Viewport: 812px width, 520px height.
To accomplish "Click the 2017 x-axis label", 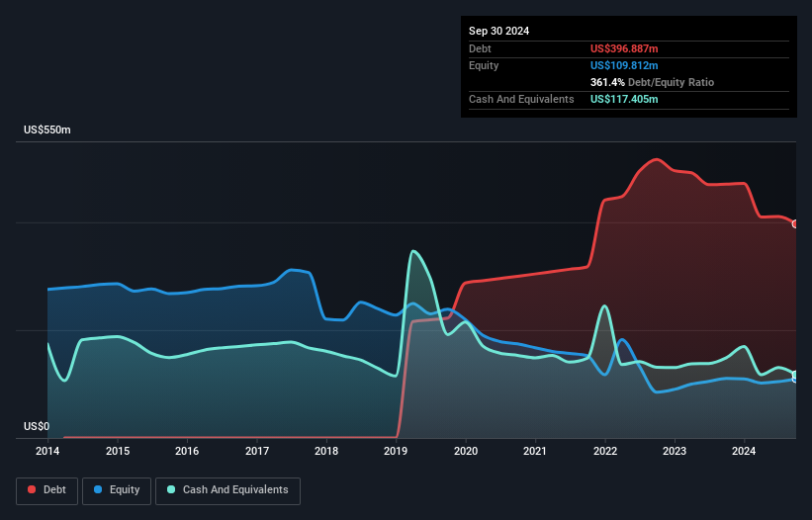I will 257,451.
